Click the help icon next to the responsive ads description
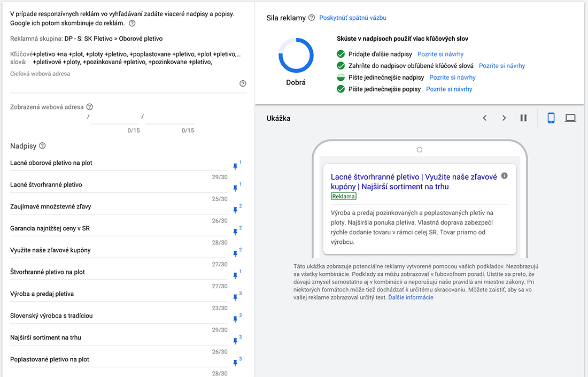The height and width of the screenshot is (377, 588). point(132,23)
